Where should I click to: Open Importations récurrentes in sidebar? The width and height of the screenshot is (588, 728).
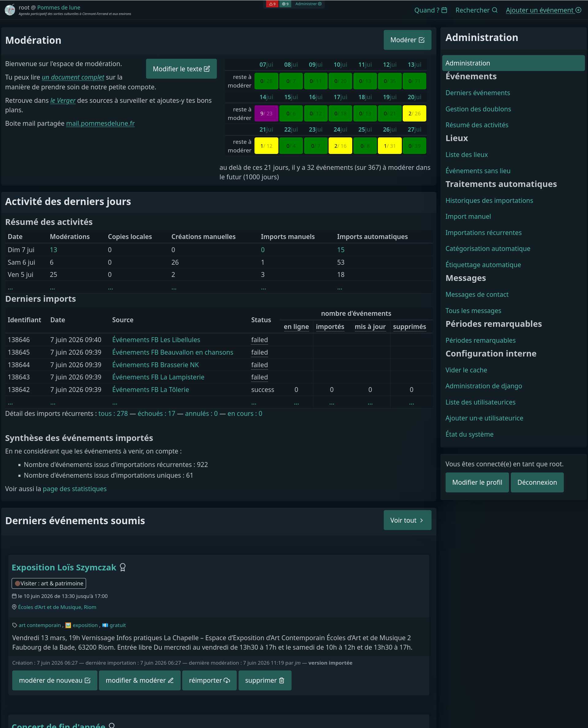(483, 233)
